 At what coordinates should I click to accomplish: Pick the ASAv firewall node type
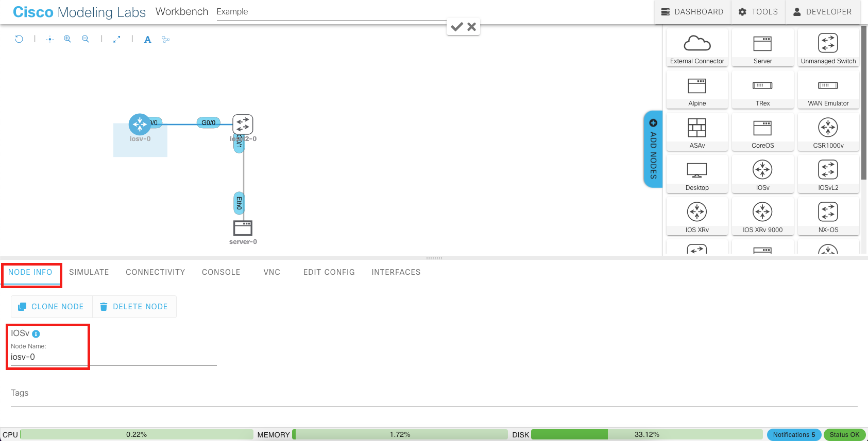click(x=697, y=132)
